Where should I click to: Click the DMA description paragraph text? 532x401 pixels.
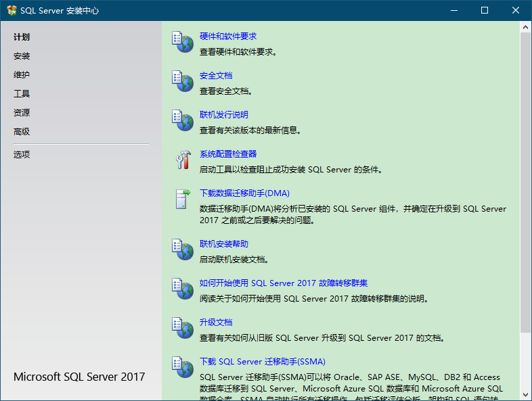(x=353, y=214)
